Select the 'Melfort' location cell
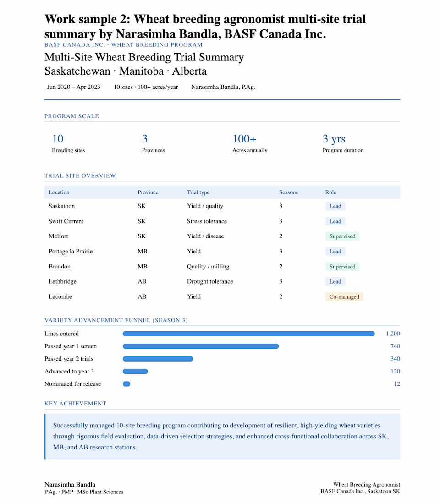The height and width of the screenshot is (504, 440). click(x=58, y=236)
